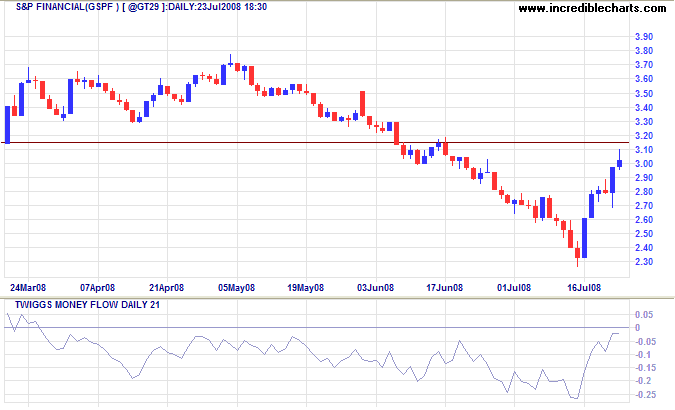The height and width of the screenshot is (410, 675).
Task: Click the 3.90 price axis label
Action: pos(644,37)
